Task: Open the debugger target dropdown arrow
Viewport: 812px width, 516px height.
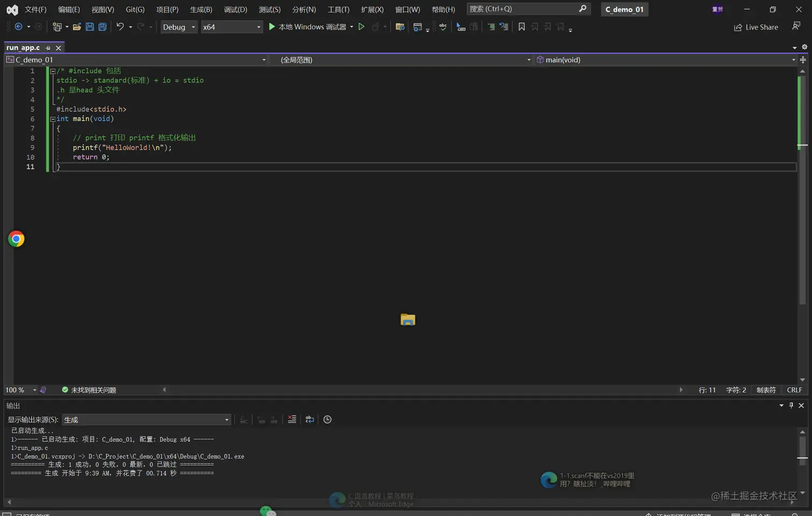Action: coord(352,27)
